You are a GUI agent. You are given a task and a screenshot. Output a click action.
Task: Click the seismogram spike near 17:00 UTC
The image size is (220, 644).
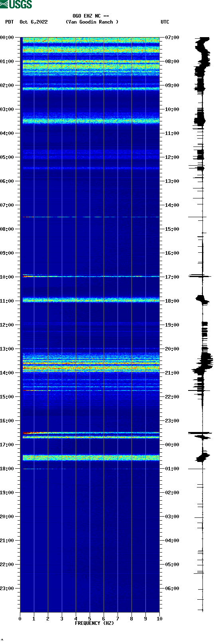click(x=200, y=276)
